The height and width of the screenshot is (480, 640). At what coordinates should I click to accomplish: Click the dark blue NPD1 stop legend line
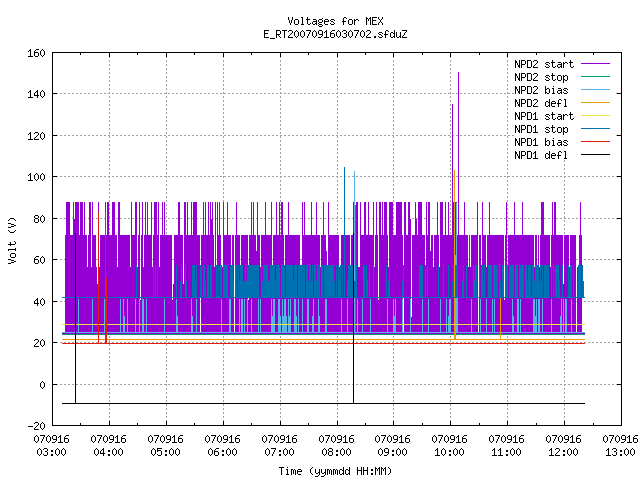coord(596,129)
